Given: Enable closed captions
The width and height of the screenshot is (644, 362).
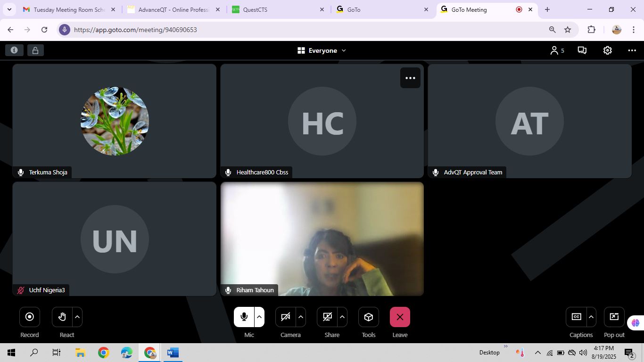Looking at the screenshot, I should coord(576,317).
